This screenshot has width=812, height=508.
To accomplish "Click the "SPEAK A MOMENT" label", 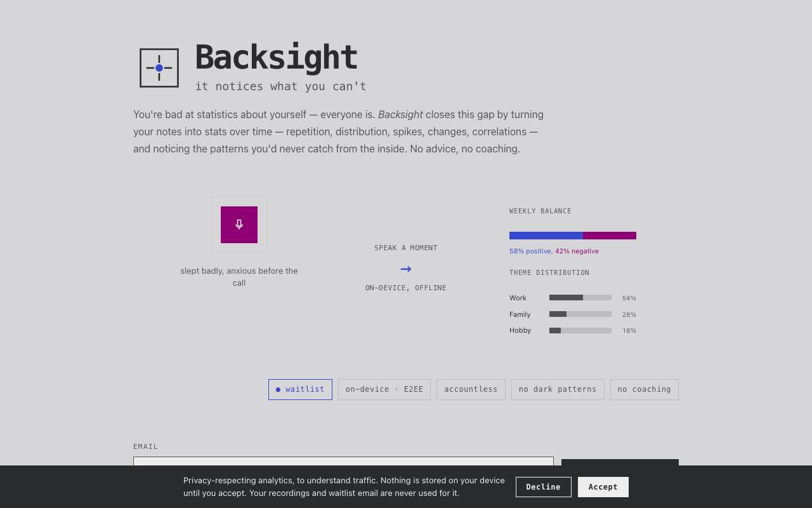I will coord(406,248).
